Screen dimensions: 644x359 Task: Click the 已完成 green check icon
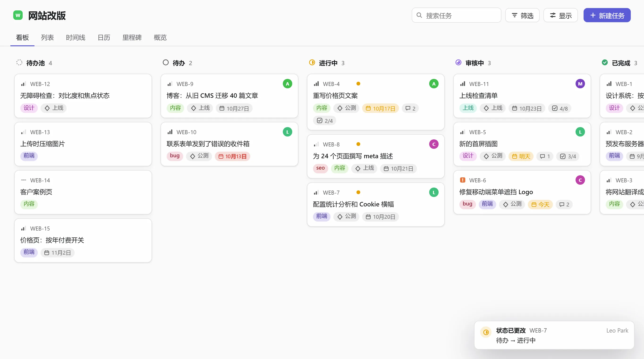point(605,63)
